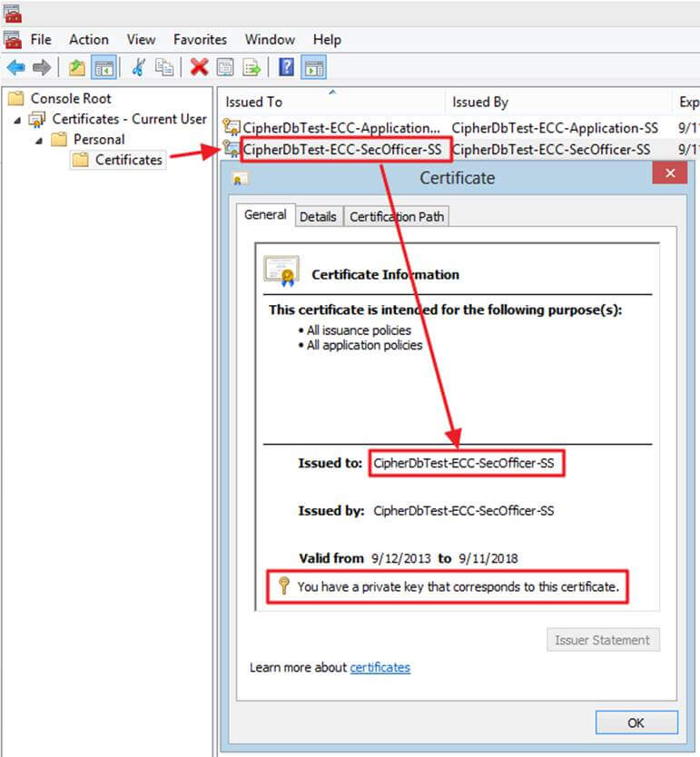The image size is (700, 757).
Task: Click the Copy icon in the toolbar
Action: pos(164,67)
